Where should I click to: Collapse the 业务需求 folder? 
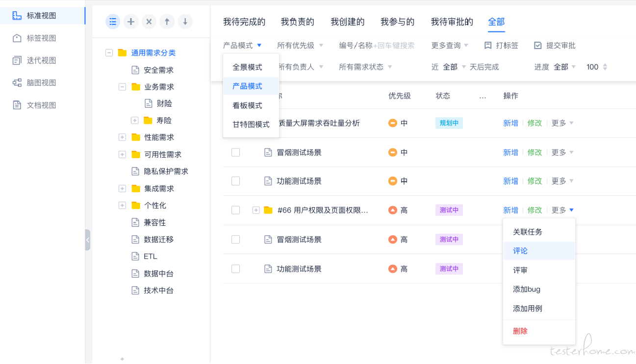click(122, 87)
